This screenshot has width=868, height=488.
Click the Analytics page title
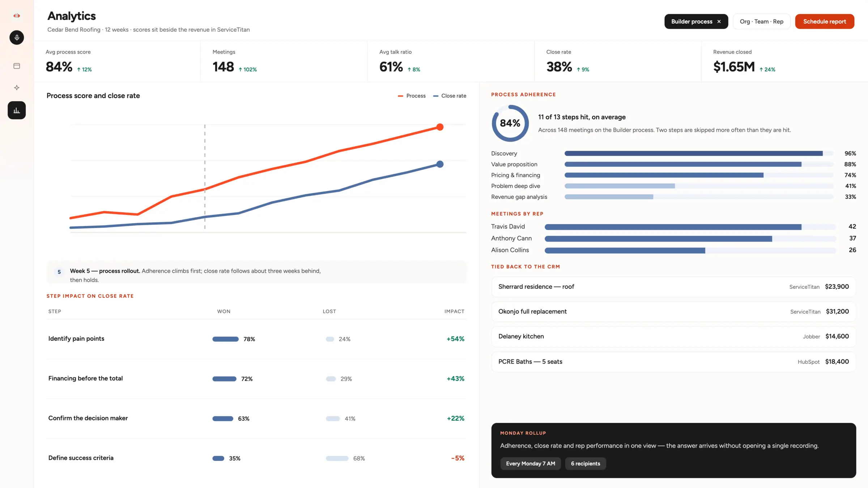point(72,16)
